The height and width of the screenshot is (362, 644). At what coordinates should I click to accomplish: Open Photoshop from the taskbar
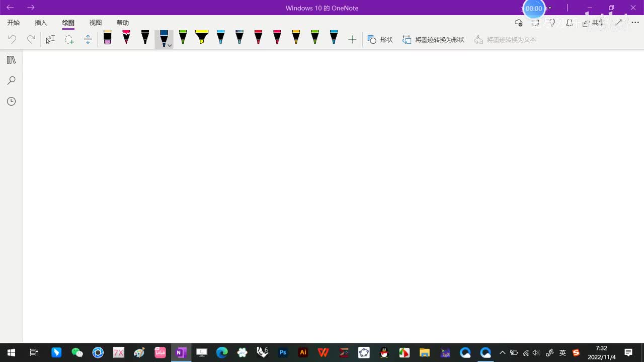283,352
